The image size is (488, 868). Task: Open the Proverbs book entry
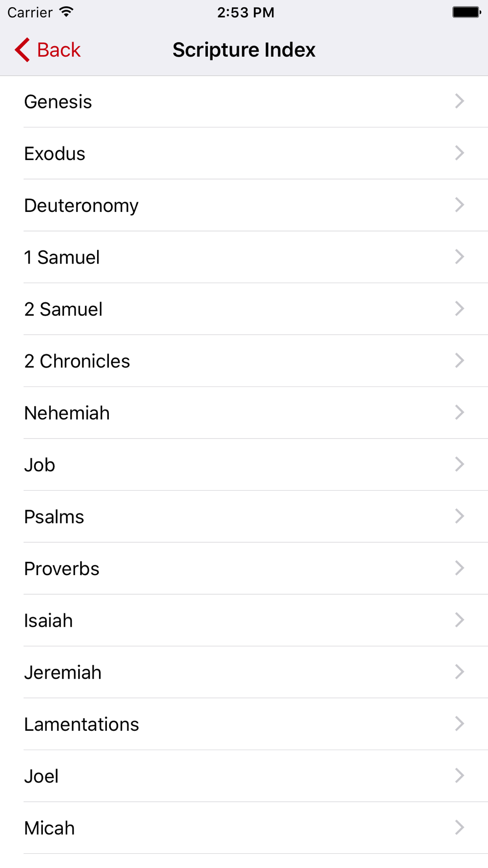click(x=244, y=568)
